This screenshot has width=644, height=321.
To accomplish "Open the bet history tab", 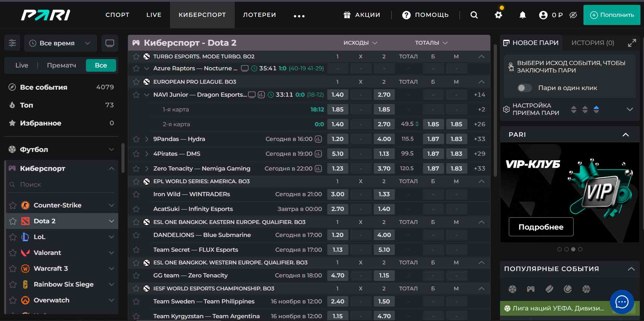I will (x=593, y=43).
